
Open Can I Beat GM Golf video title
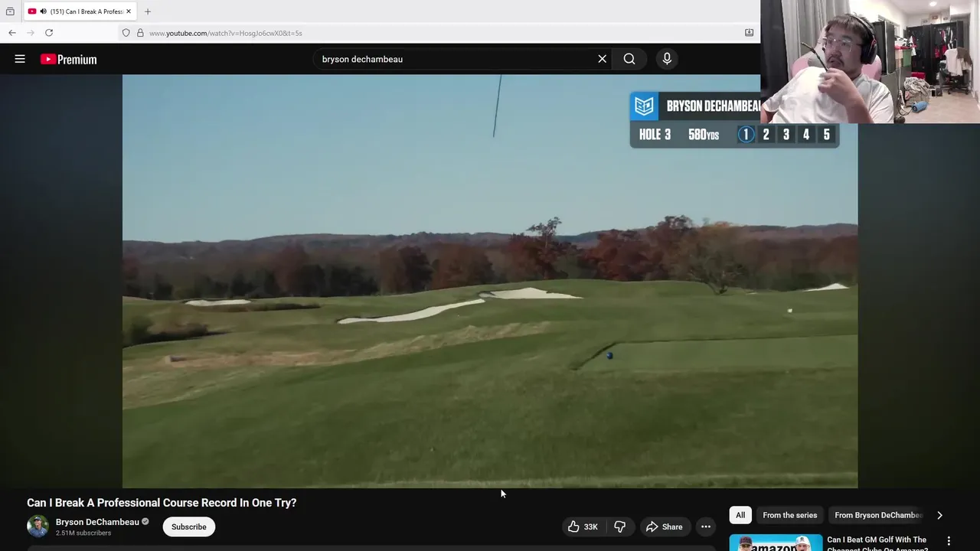tap(877, 544)
